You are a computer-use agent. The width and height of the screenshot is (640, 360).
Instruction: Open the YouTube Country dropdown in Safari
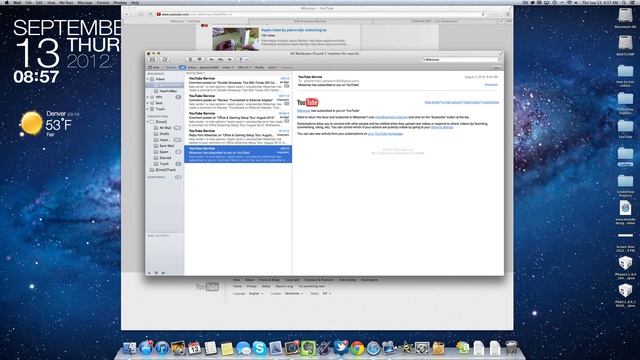click(294, 293)
